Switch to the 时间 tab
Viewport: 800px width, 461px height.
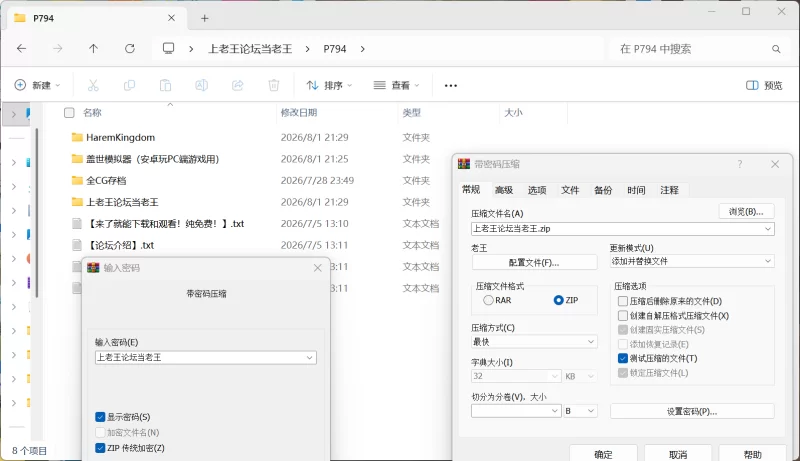636,190
